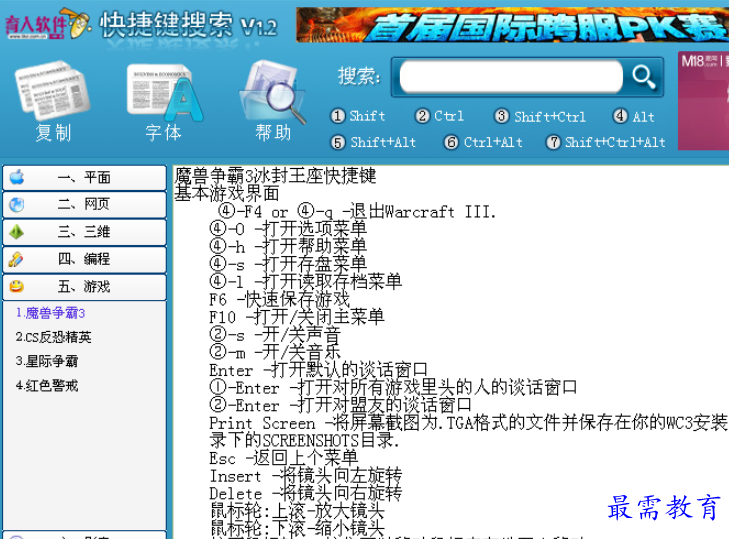Click the line ④-h 打开帮助菜单

coord(288,246)
